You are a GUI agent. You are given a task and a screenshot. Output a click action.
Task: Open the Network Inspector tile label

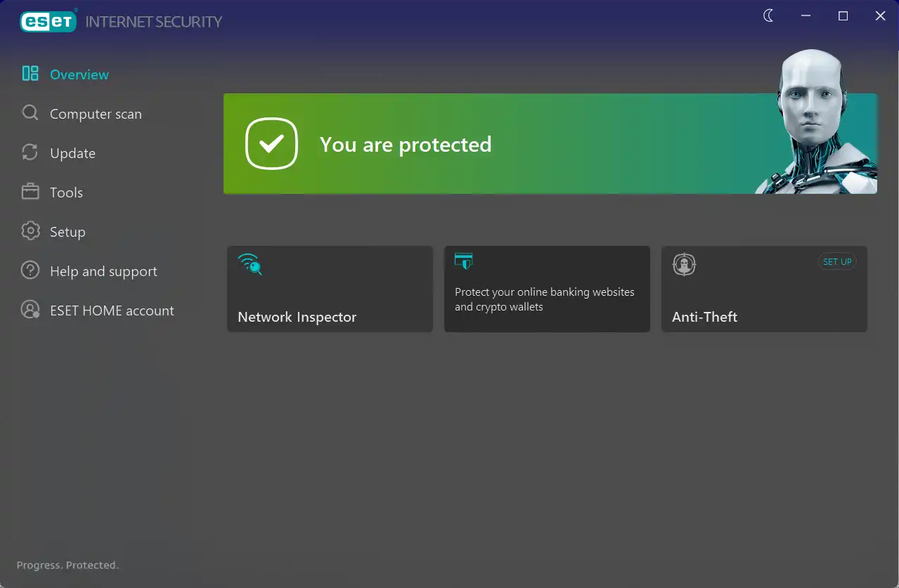coord(297,317)
